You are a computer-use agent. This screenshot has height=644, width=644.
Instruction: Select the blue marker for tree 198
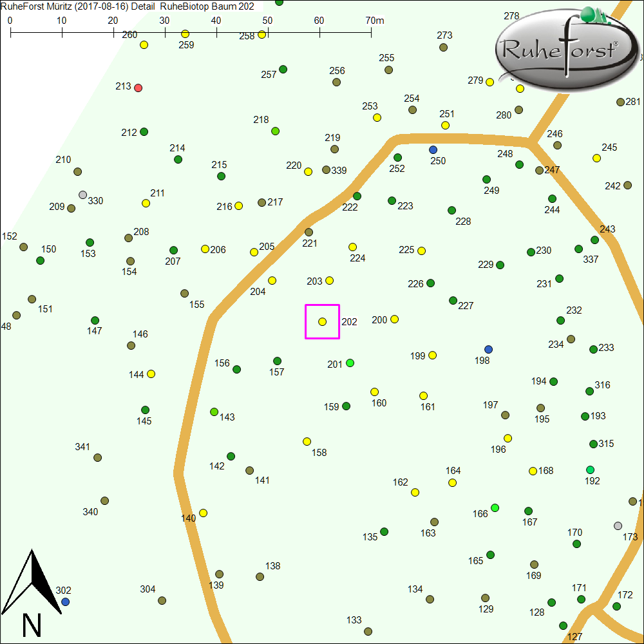point(488,349)
